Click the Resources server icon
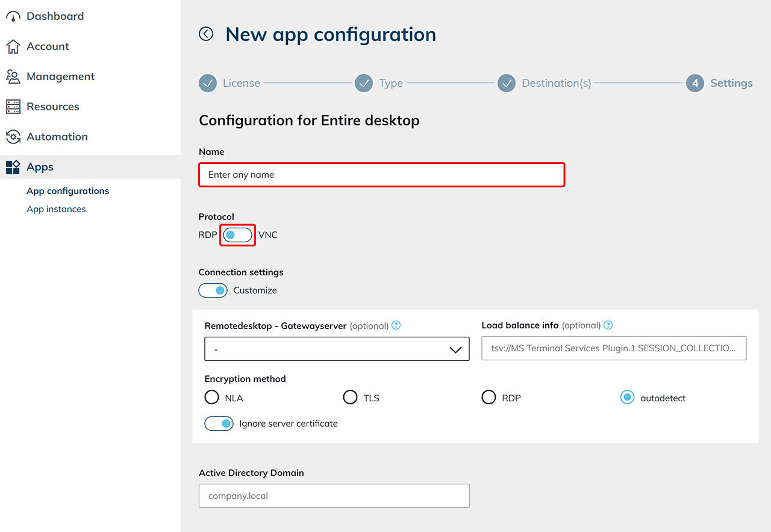The width and height of the screenshot is (771, 532). click(x=13, y=107)
